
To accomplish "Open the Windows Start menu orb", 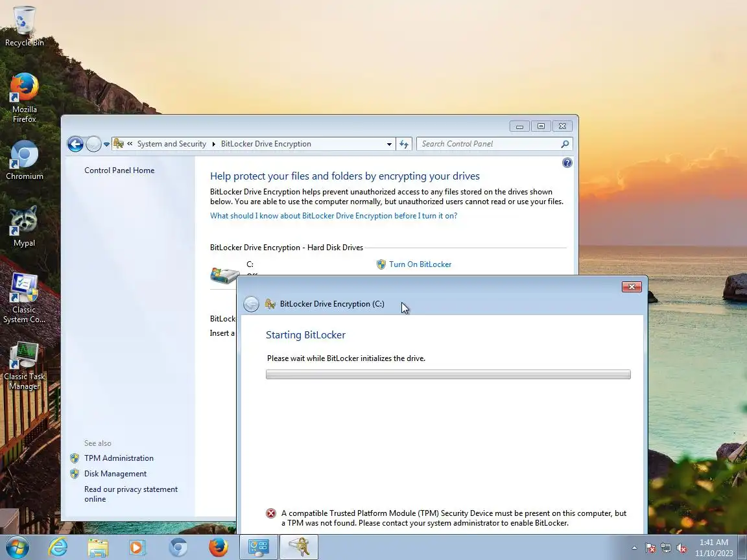I will tap(17, 547).
